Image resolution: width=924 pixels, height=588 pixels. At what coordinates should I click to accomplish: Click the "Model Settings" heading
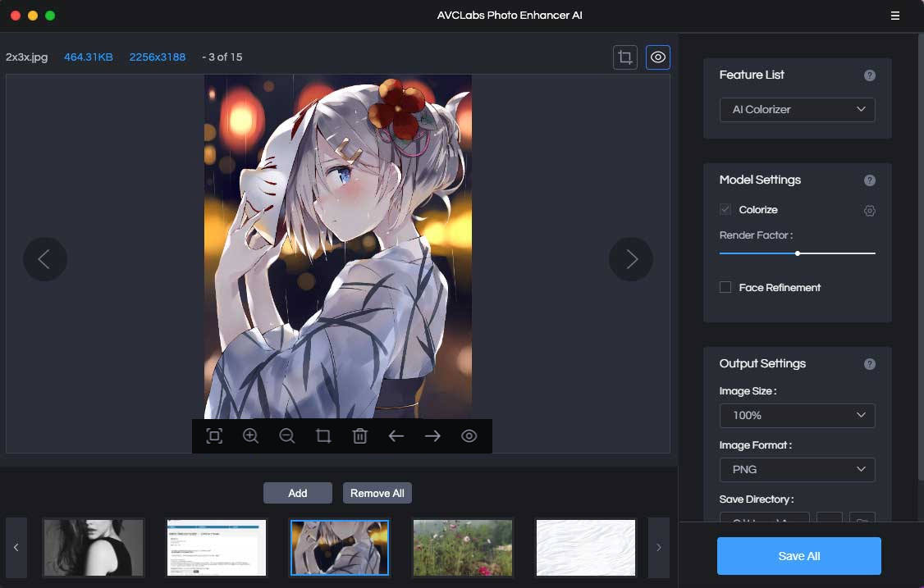760,180
